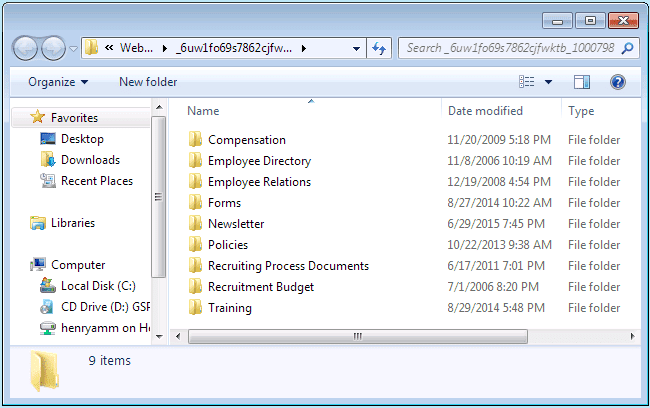
Task: Expand arrow after _6uw1fo69s7862cjfw... breadcrumb
Action: 304,49
